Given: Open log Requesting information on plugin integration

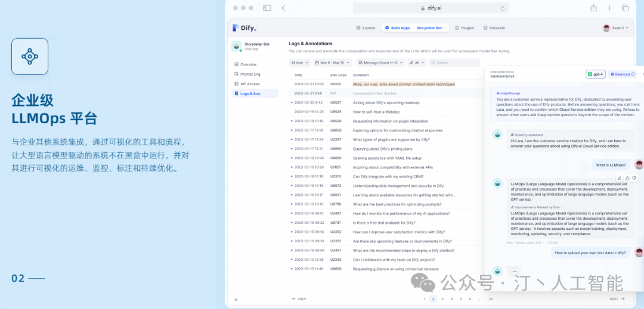Looking at the screenshot, I should 390,121.
